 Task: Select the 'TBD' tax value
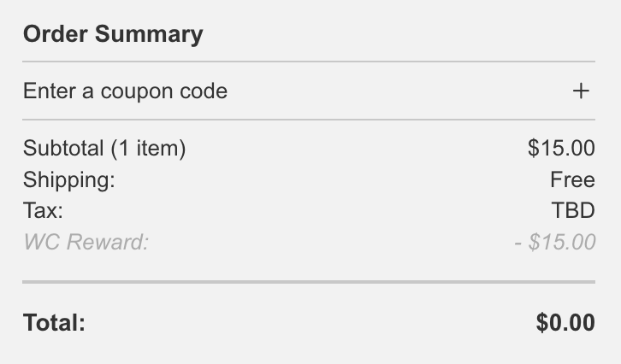point(573,210)
